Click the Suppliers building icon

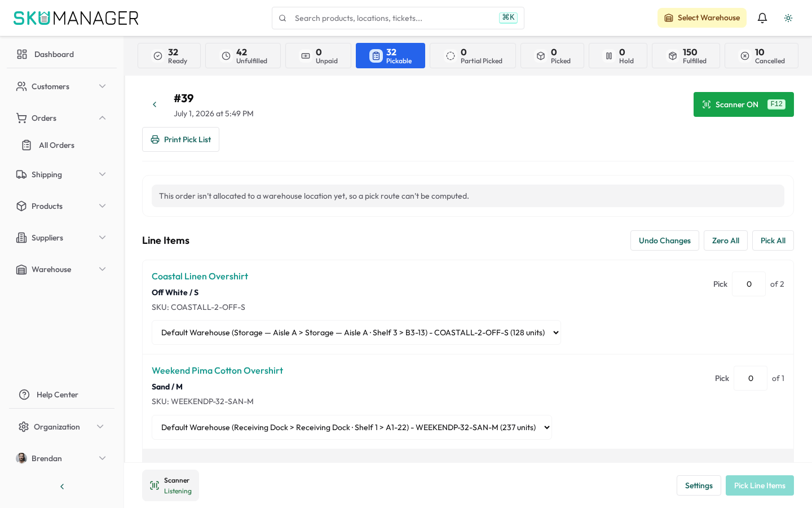pyautogui.click(x=21, y=238)
